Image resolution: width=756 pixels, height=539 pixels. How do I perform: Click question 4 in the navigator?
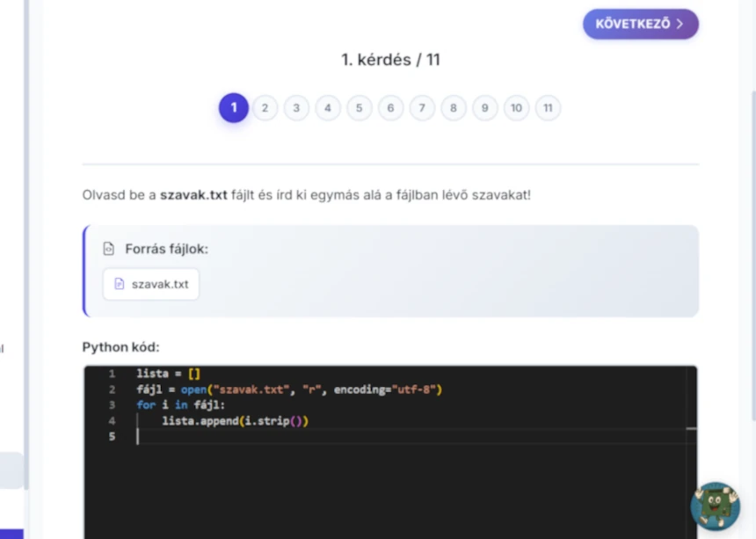click(327, 107)
